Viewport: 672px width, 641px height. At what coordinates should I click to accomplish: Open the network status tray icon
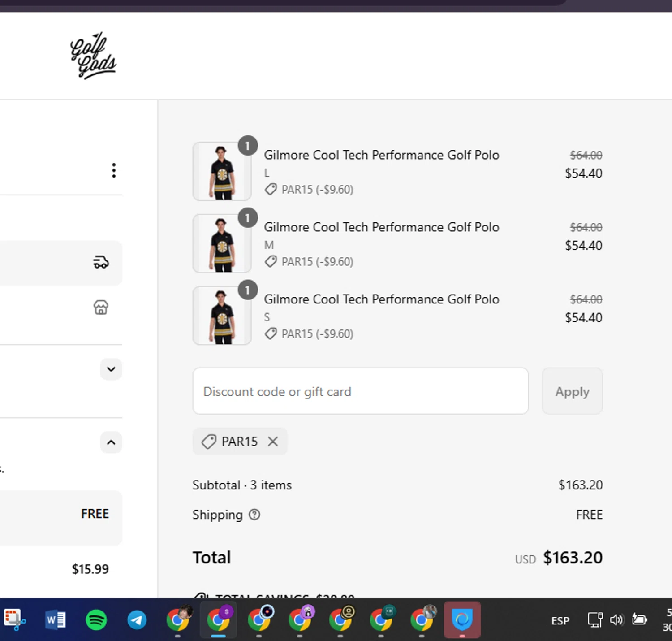click(x=595, y=620)
